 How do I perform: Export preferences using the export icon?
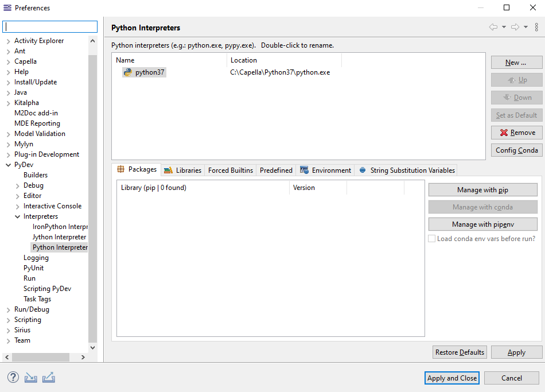(x=48, y=377)
